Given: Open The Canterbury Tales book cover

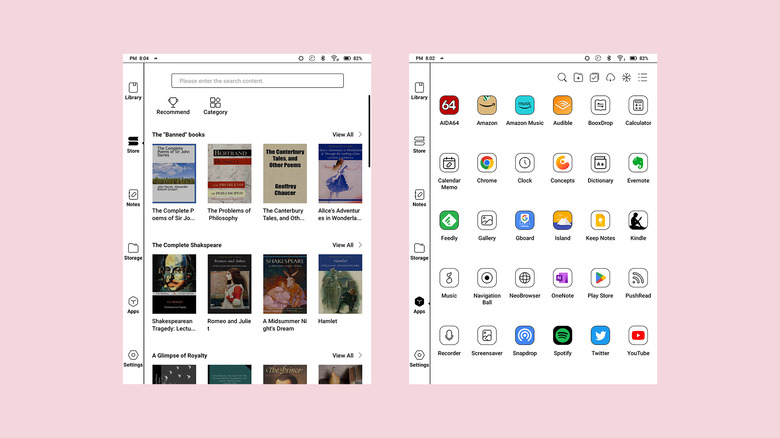Looking at the screenshot, I should click(285, 174).
